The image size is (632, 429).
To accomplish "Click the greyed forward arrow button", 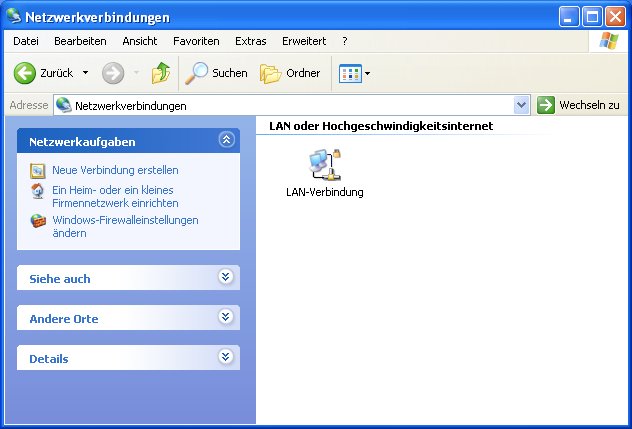I will tap(113, 73).
